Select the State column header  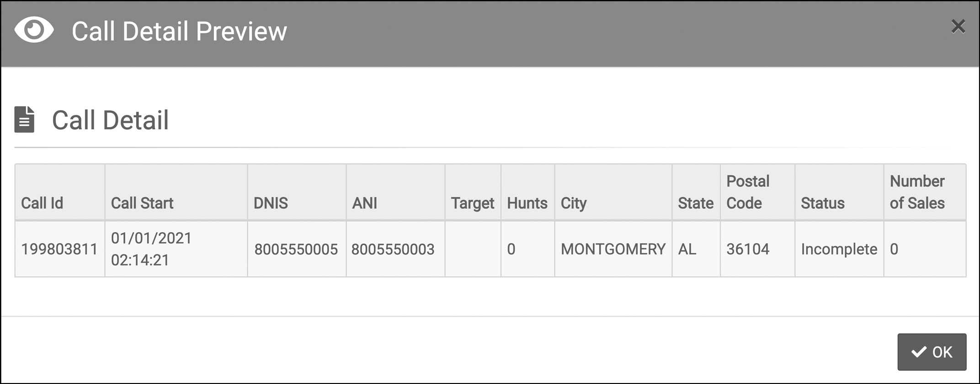click(x=696, y=192)
